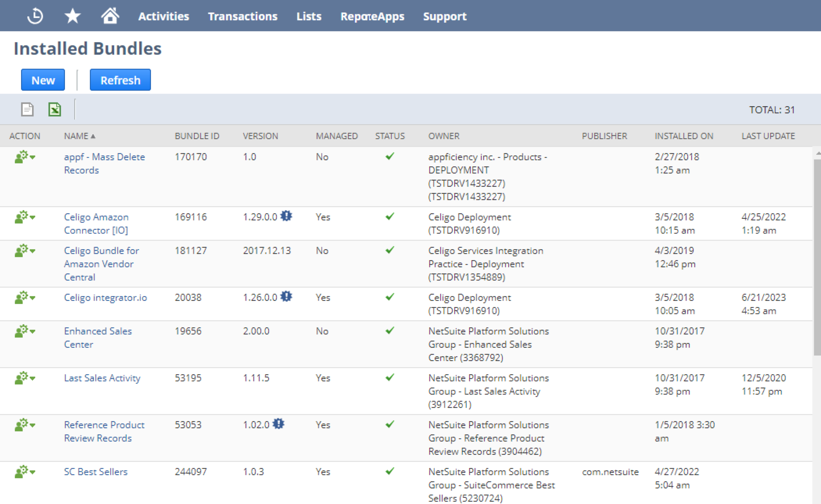
Task: Open Enhanced Sales Center bundle link
Action: (98, 338)
